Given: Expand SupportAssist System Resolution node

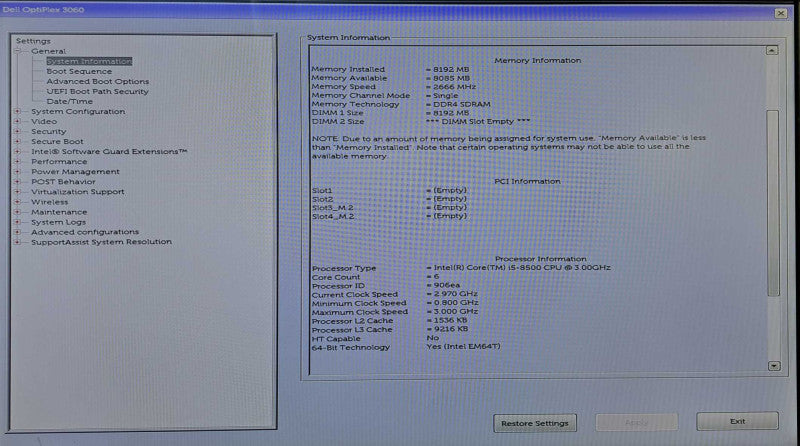Looking at the screenshot, I should click(x=18, y=242).
